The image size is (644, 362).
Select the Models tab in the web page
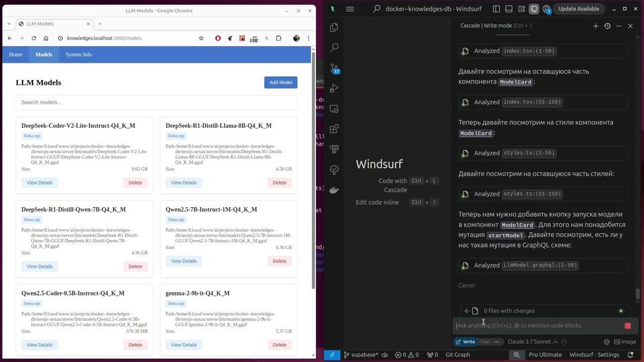(44, 54)
